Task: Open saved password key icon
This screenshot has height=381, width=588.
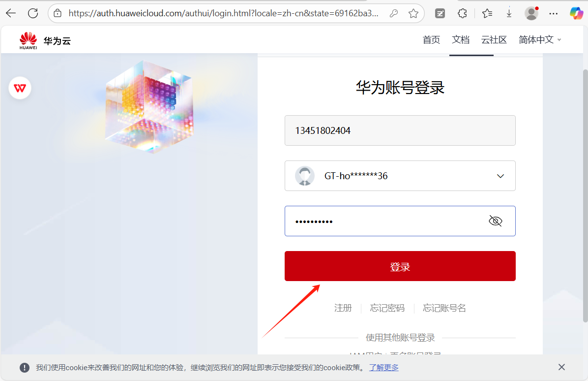Action: pos(394,13)
